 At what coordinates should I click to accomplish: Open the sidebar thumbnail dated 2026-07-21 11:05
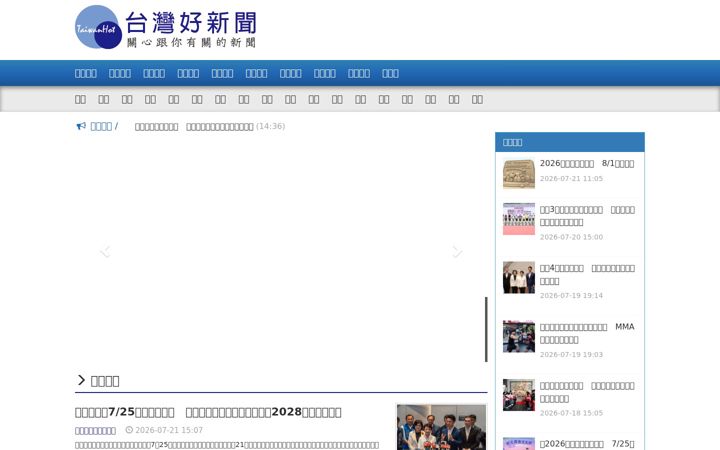(519, 173)
